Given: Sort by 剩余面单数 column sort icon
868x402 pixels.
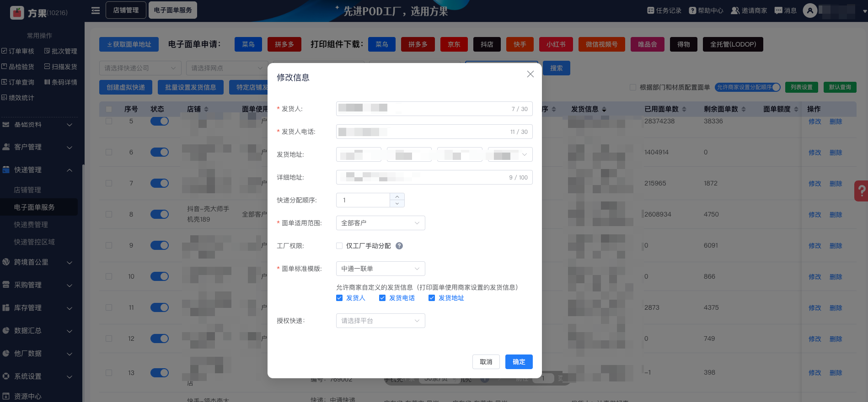Looking at the screenshot, I should (x=744, y=109).
